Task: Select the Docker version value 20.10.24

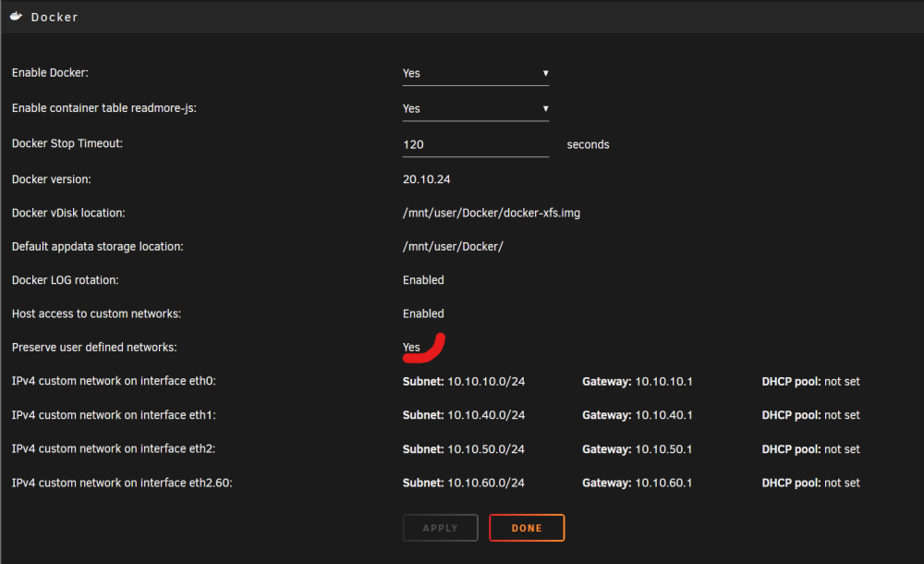Action: click(x=427, y=179)
